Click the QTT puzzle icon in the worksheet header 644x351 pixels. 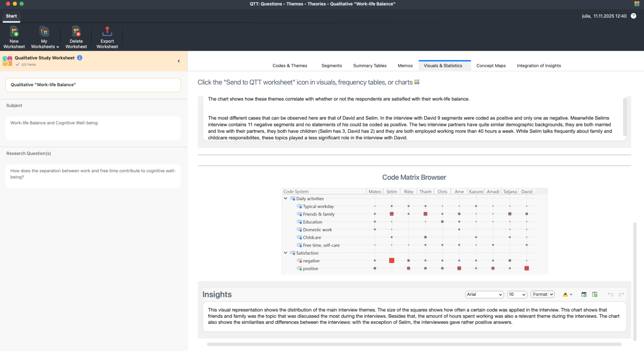click(x=7, y=61)
